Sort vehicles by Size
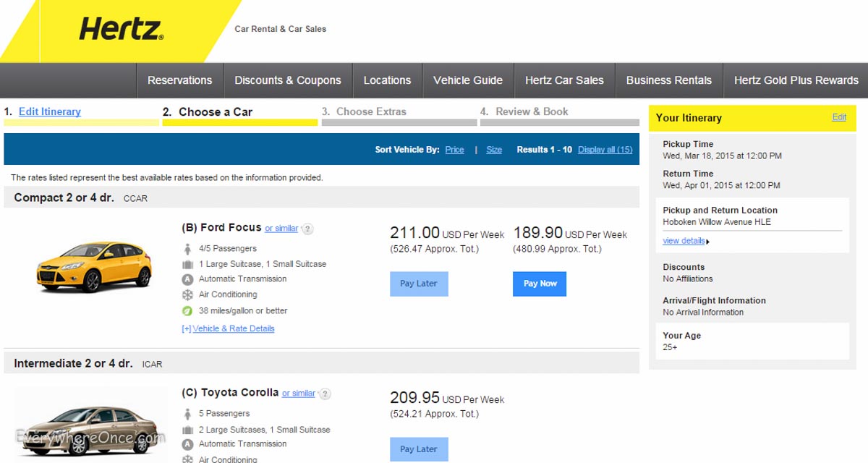Screen dimensions: 868x463 click(494, 150)
